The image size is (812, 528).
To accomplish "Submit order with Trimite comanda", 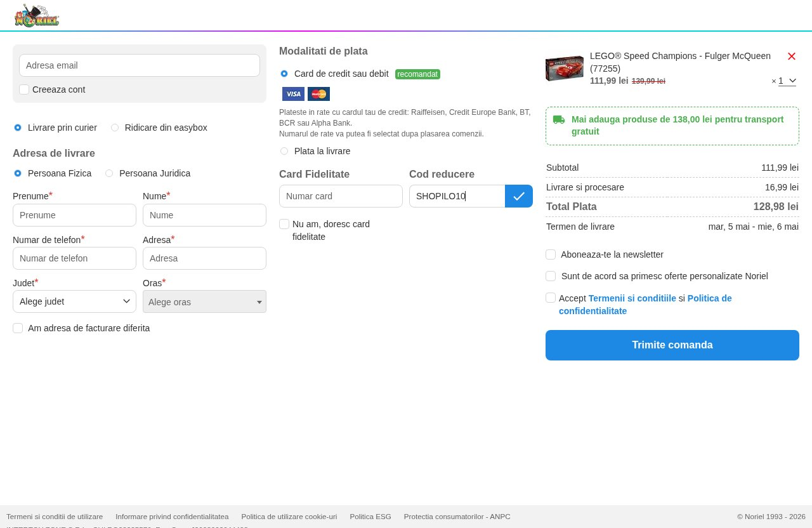I will [672, 345].
